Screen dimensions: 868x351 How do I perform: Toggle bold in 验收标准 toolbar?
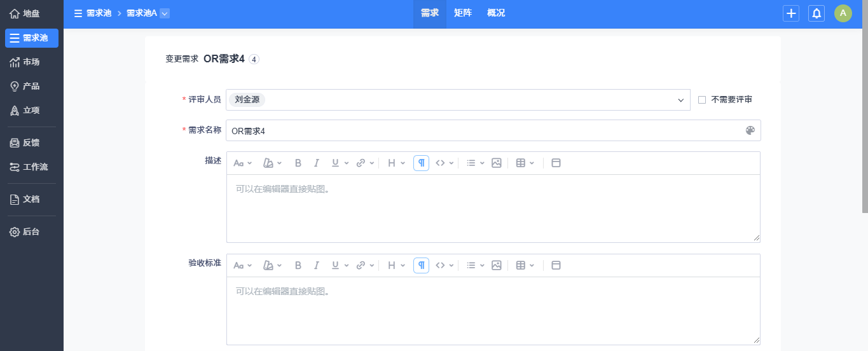[298, 266]
